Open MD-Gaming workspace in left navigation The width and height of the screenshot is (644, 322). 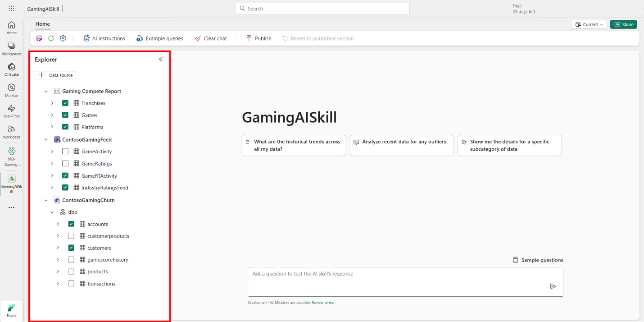point(12,156)
